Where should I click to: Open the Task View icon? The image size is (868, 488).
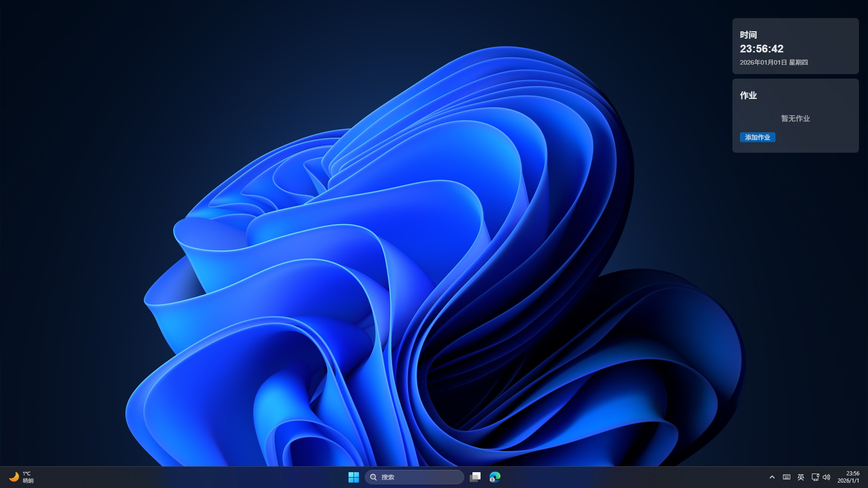(475, 477)
